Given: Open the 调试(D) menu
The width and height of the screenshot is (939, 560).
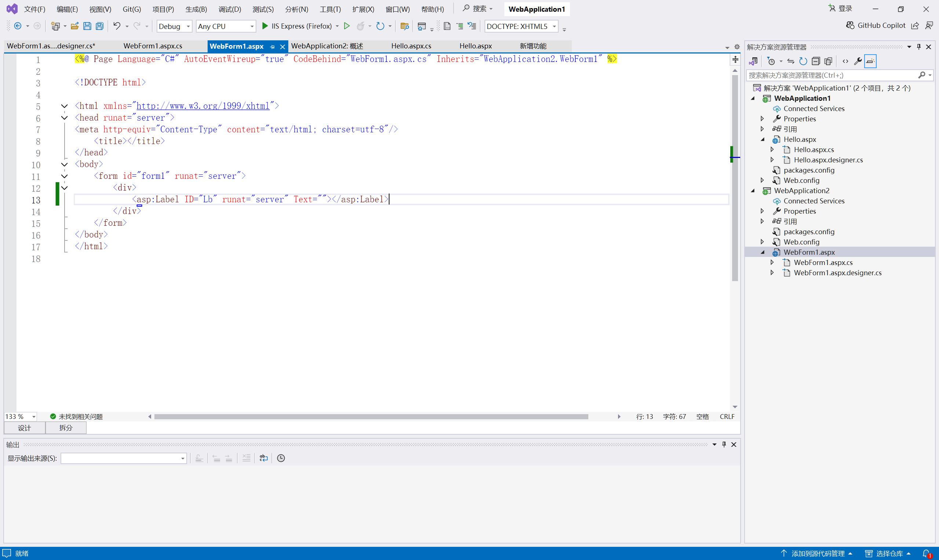Looking at the screenshot, I should pos(230,9).
